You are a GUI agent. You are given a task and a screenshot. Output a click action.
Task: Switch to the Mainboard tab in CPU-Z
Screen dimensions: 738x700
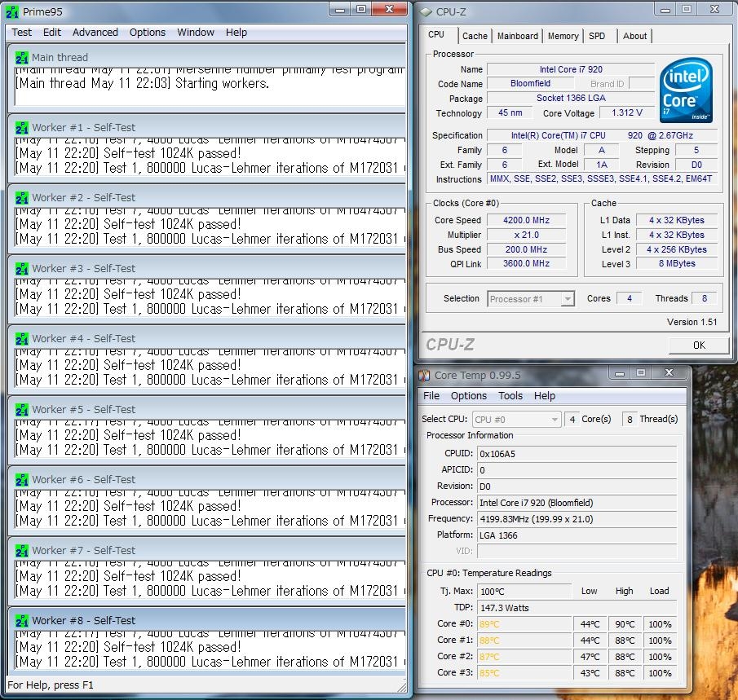coord(517,36)
